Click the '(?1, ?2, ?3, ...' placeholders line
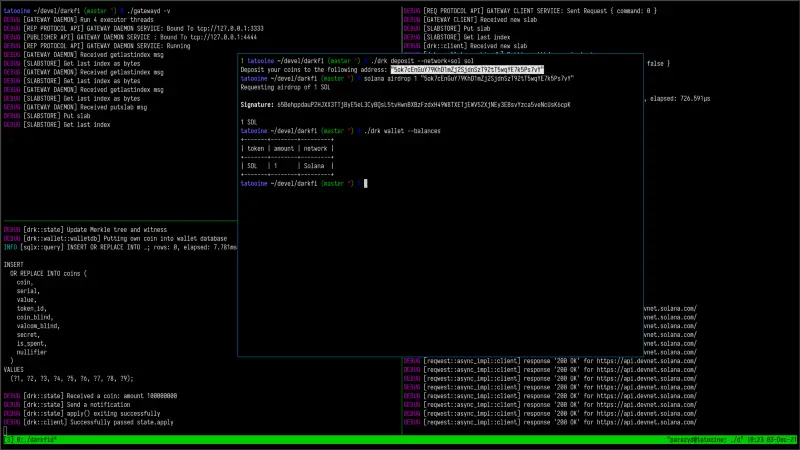This screenshot has height=450, width=800. [x=71, y=379]
